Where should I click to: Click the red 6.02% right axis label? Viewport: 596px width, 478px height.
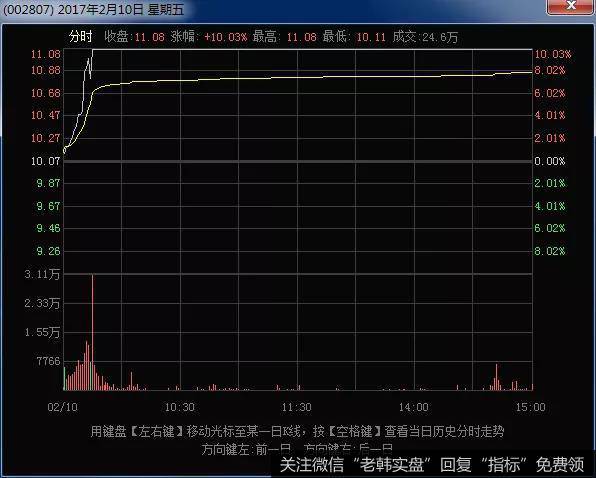click(x=550, y=93)
